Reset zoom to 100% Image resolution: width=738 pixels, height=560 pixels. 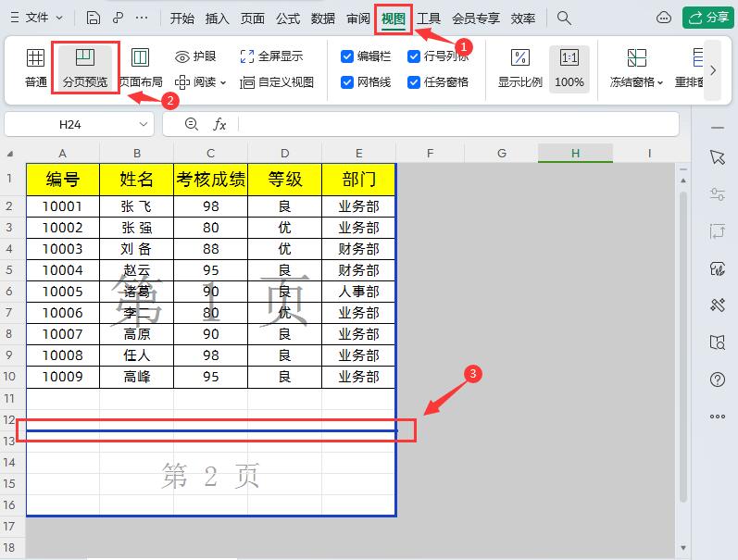click(569, 68)
